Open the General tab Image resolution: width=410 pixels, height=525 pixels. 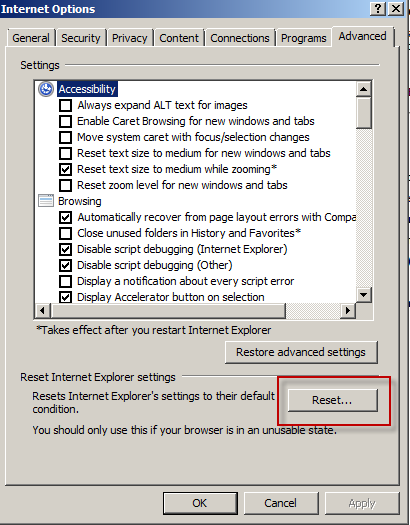(31, 38)
